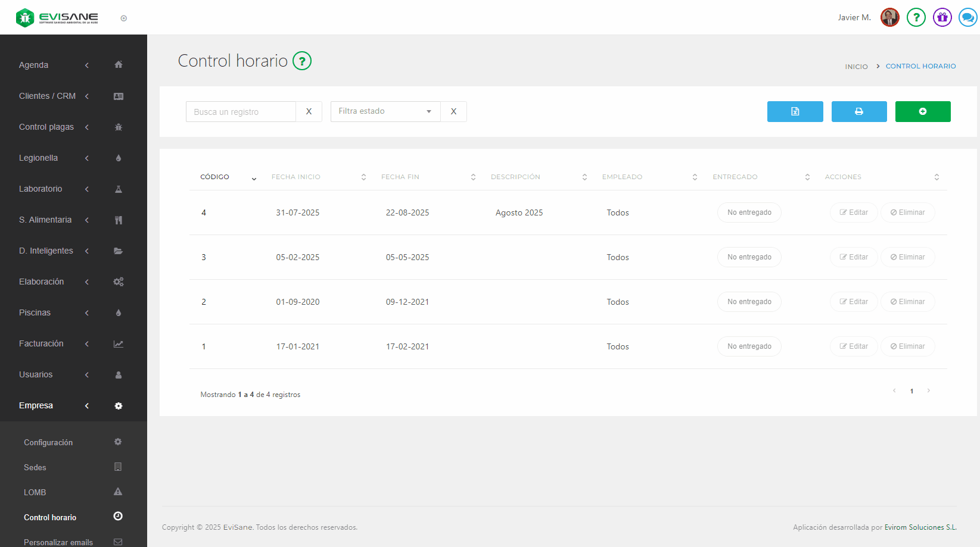Click the Usuarios person icon
980x547 pixels.
click(x=119, y=374)
